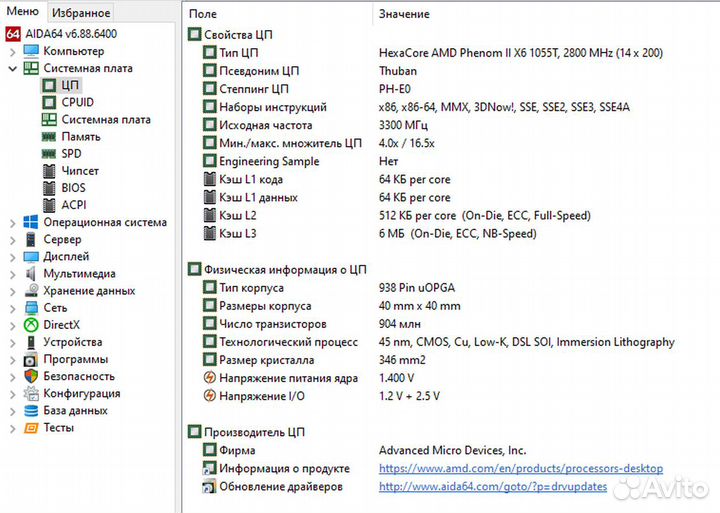Select the Тесты tree label

(58, 428)
